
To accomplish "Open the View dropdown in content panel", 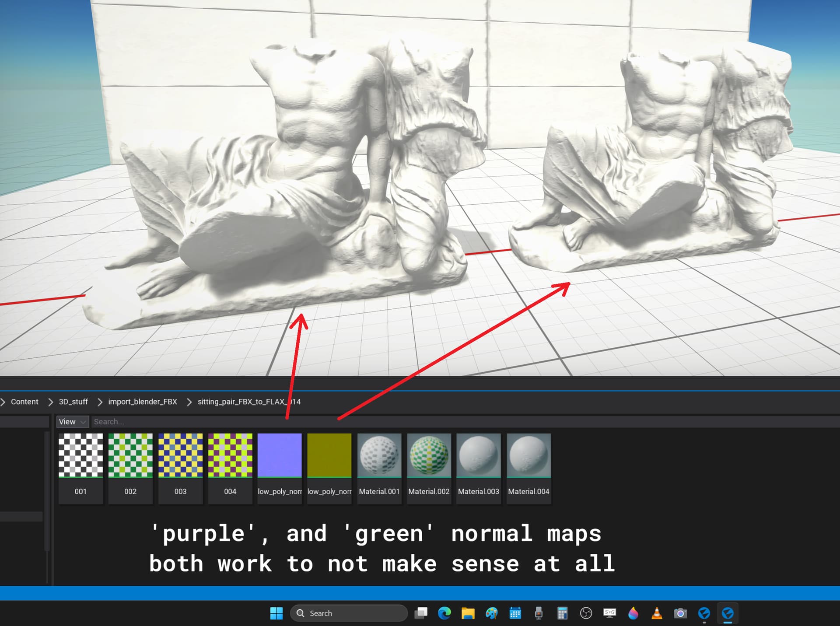I will pyautogui.click(x=72, y=422).
